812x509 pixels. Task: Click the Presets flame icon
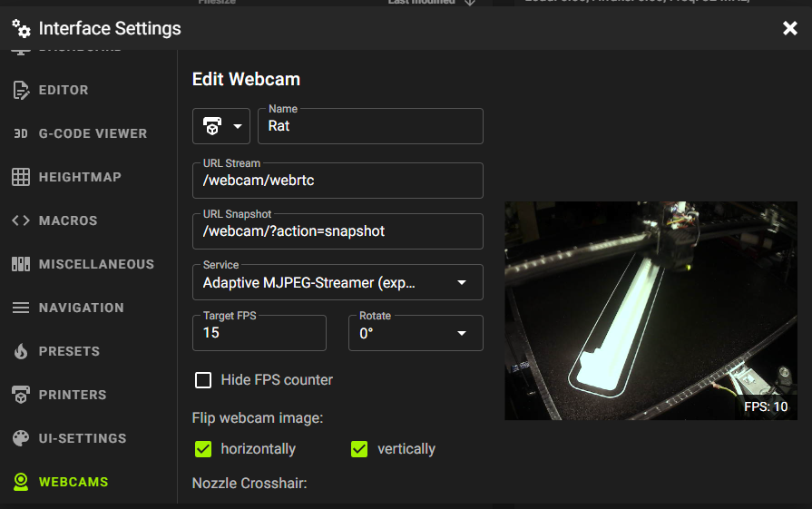pos(21,351)
